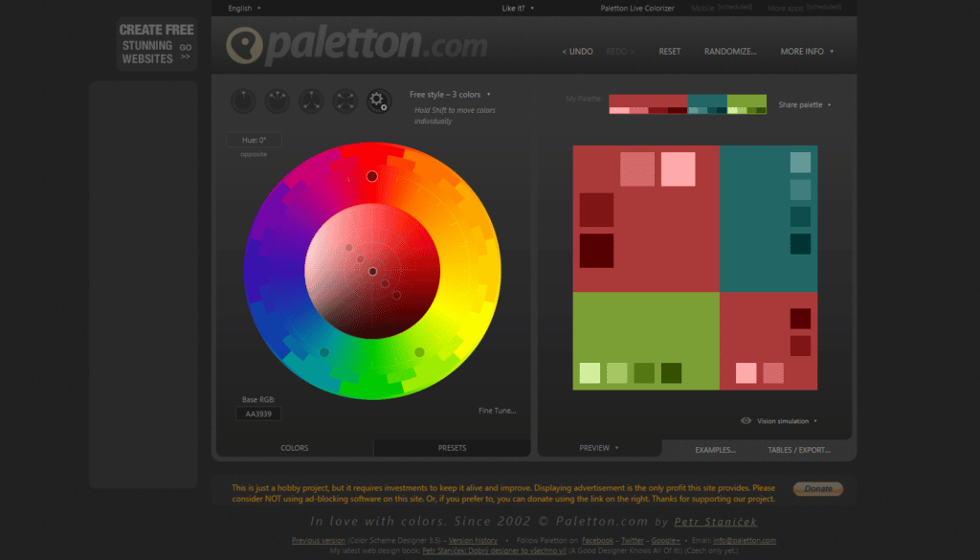Open the Like it? dropdown

click(x=518, y=8)
